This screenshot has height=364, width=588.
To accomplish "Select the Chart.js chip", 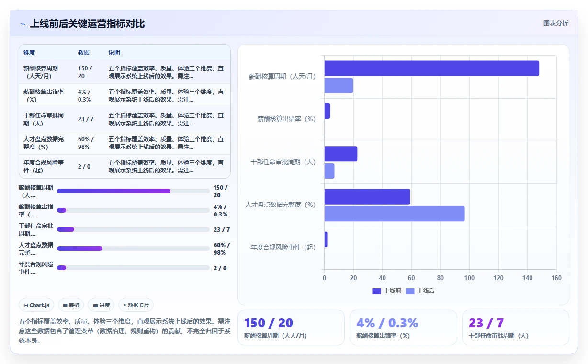I will [x=36, y=305].
